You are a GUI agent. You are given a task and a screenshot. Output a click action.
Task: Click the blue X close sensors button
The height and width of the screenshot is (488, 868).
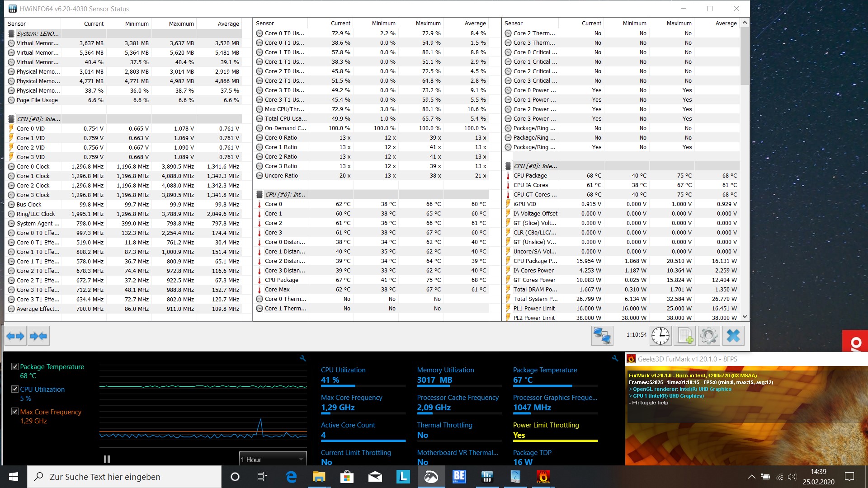coord(733,336)
